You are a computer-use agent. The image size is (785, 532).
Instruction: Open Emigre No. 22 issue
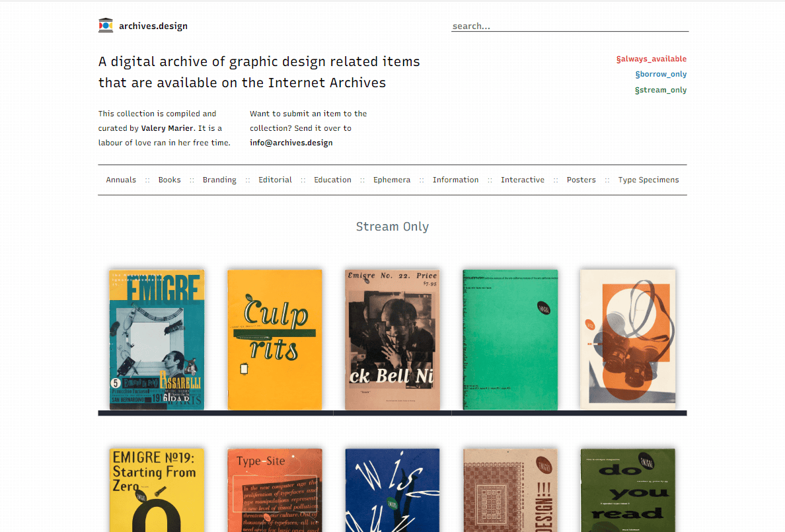click(392, 339)
